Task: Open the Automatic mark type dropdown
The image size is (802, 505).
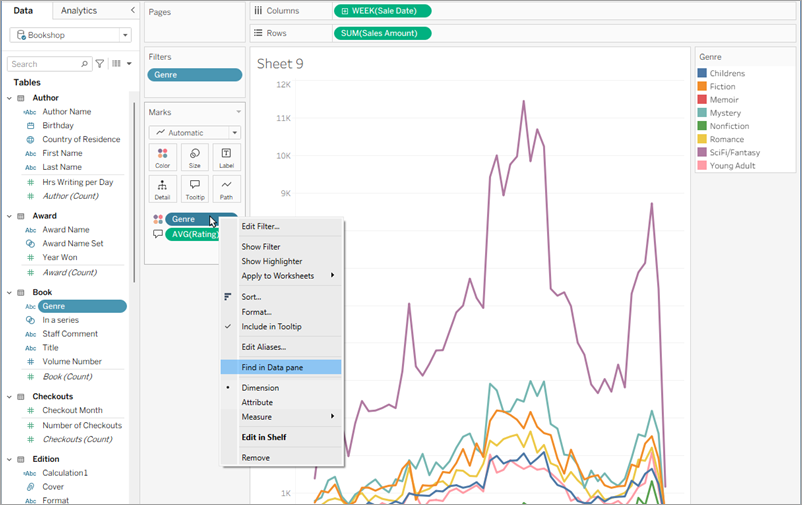Action: (194, 132)
